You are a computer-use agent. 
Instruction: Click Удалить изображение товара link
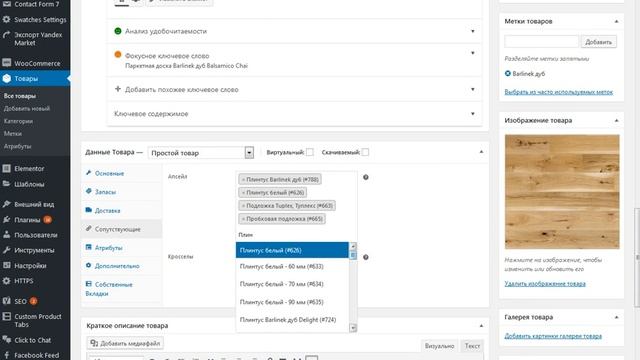tap(545, 283)
